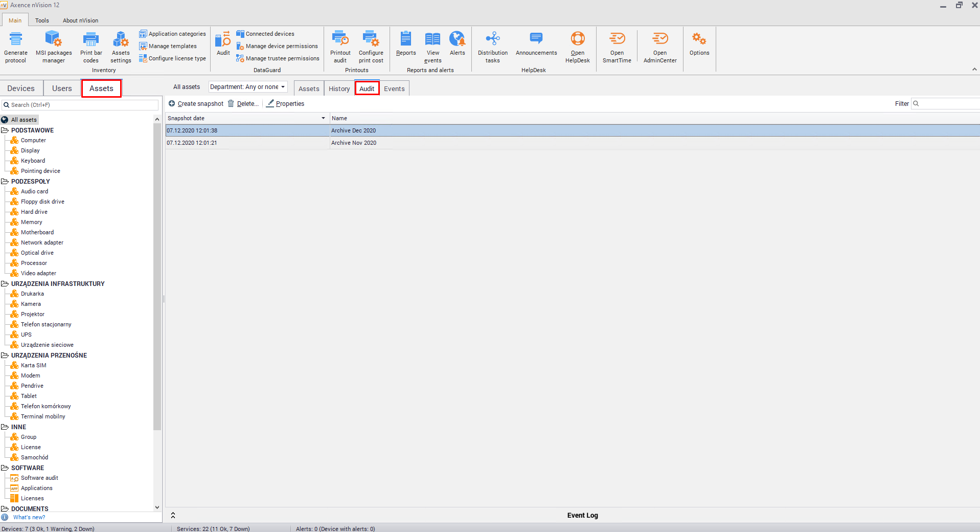Image resolution: width=980 pixels, height=532 pixels.
Task: Switch to the Tools ribbon tab
Action: pyautogui.click(x=42, y=20)
